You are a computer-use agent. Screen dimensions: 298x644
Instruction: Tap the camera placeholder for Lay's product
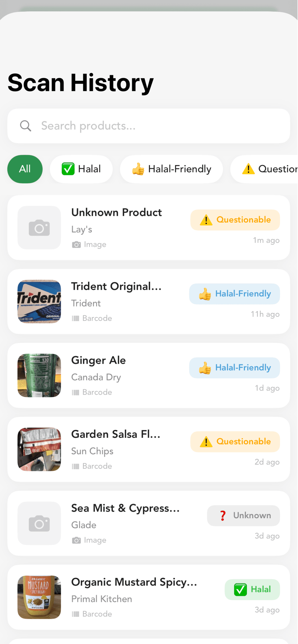[39, 228]
